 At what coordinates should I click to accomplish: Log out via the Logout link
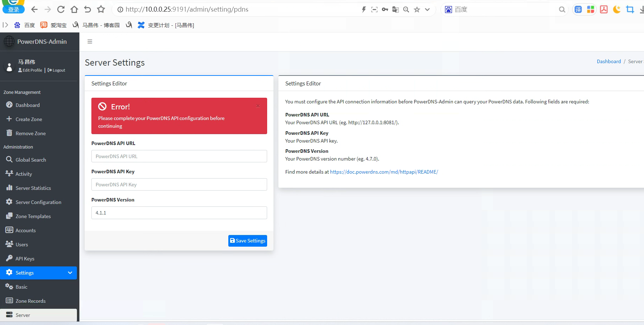pos(56,70)
